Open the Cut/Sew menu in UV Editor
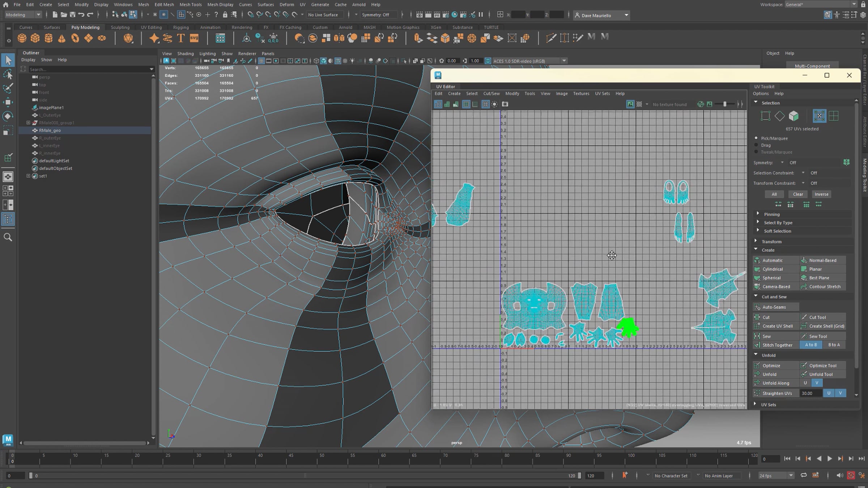 tap(491, 93)
